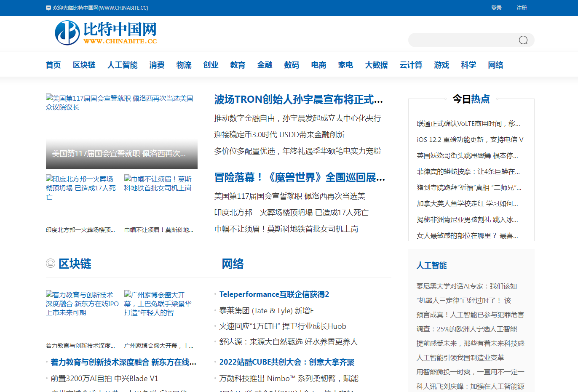Open sidebar article 慕尼黑大学对话AI专家
578x392 pixels.
pos(467,286)
